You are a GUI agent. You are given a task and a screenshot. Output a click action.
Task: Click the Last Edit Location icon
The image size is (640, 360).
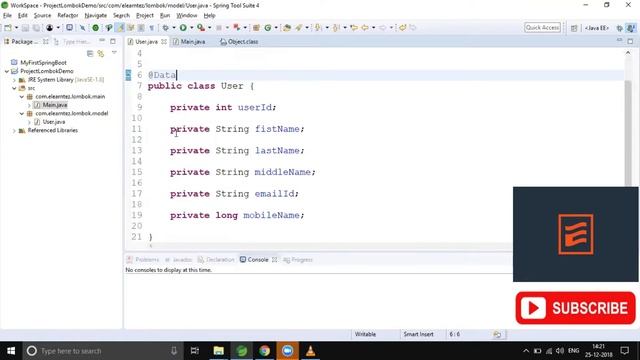coord(354,28)
